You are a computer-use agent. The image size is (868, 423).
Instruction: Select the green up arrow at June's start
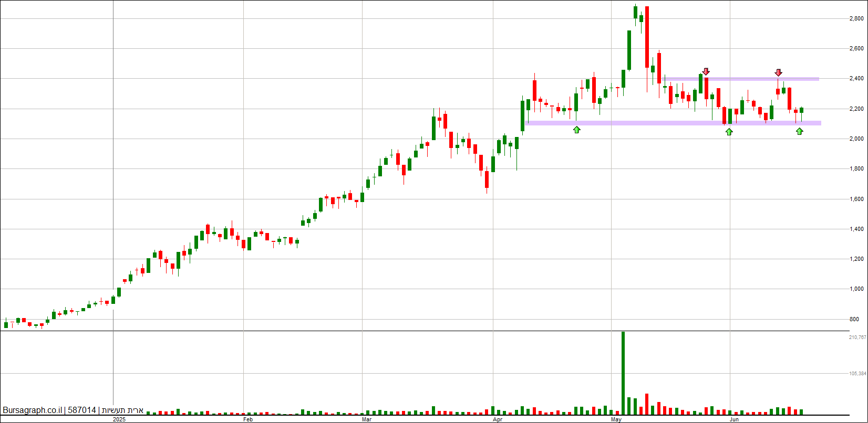click(x=729, y=132)
